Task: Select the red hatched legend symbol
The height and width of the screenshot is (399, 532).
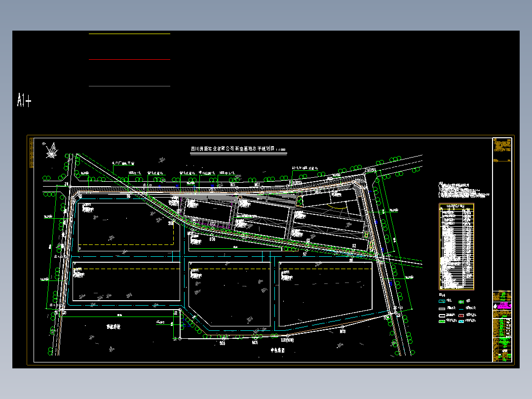Action: 461,316
